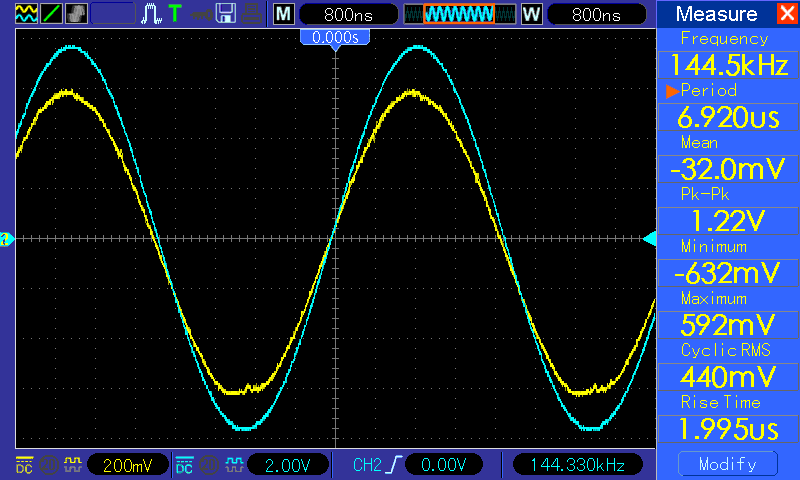This screenshot has width=800, height=480.
Task: Open the CH1 200mV vertical scale selector
Action: 128,465
